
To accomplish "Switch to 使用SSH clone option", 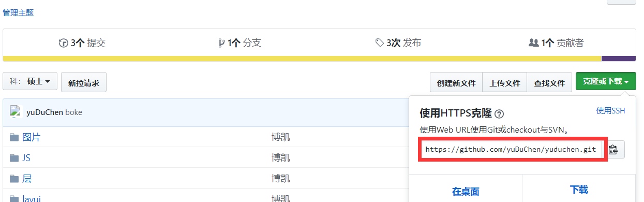I will (x=611, y=110).
